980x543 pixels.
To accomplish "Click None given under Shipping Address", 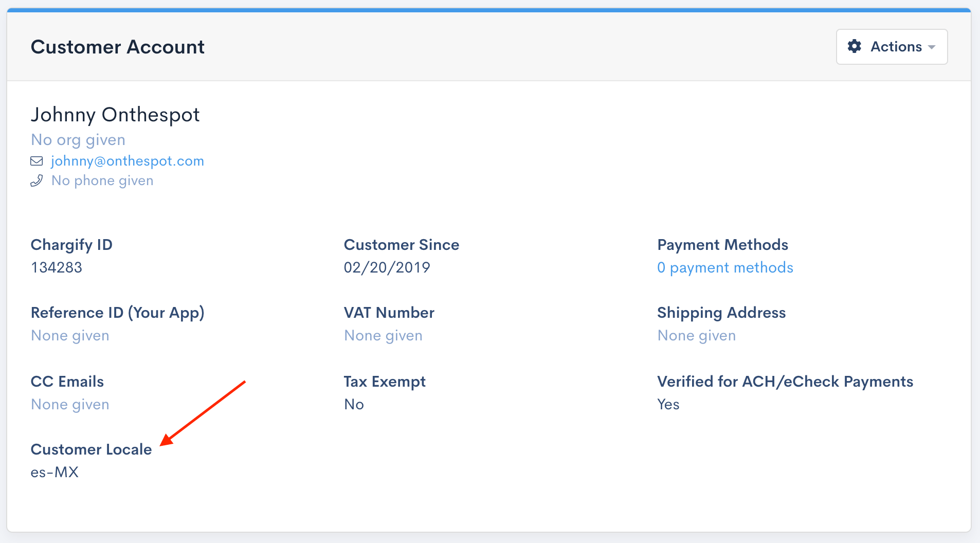I will pyautogui.click(x=696, y=335).
